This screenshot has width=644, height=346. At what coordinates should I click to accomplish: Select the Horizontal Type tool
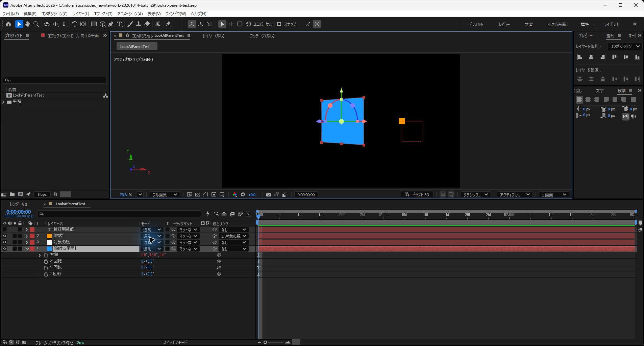coord(119,24)
